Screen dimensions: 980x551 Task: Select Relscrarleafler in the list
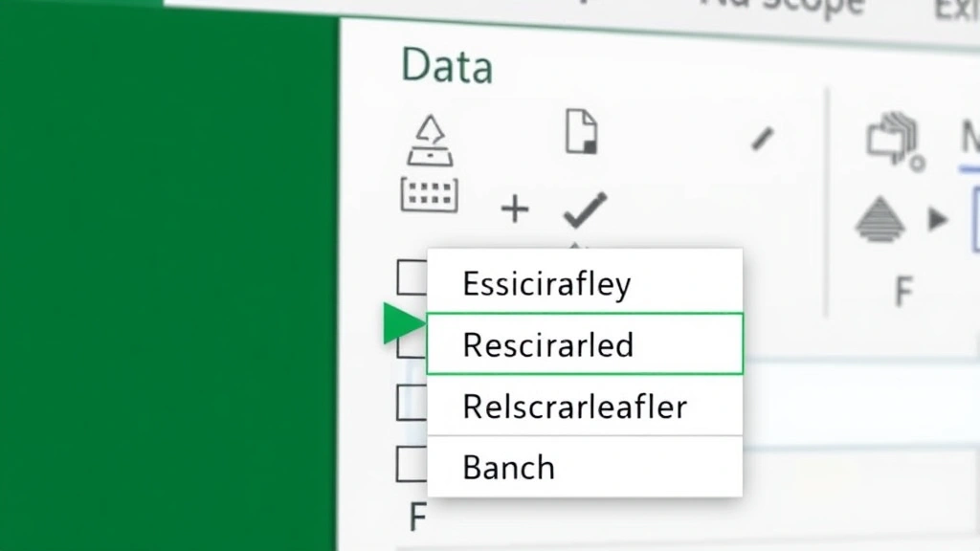click(574, 407)
